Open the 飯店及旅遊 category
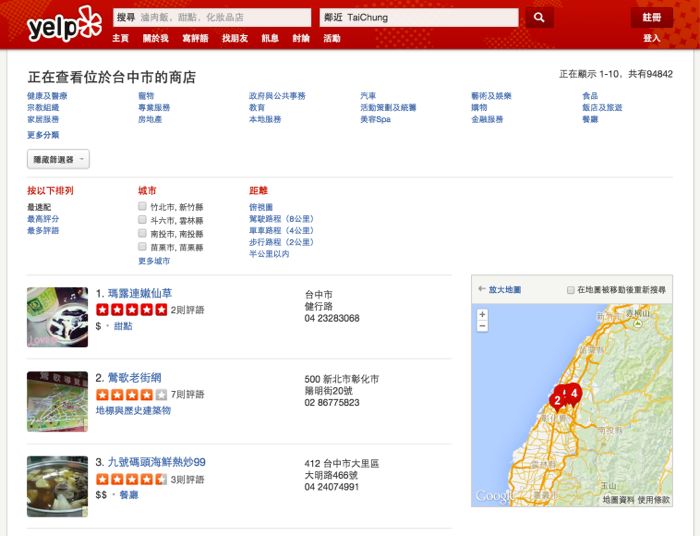700x536 pixels. [602, 107]
